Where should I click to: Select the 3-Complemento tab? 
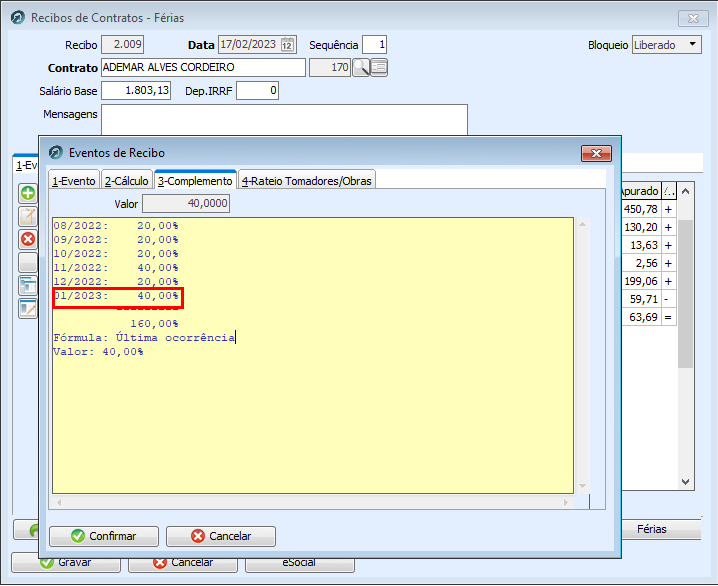click(x=195, y=181)
